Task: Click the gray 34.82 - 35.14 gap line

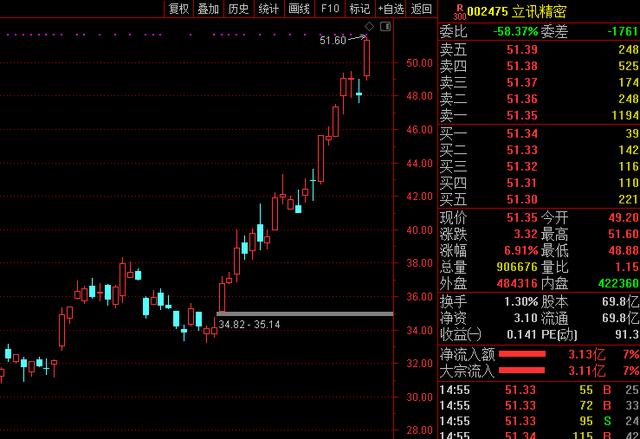Action: click(304, 314)
